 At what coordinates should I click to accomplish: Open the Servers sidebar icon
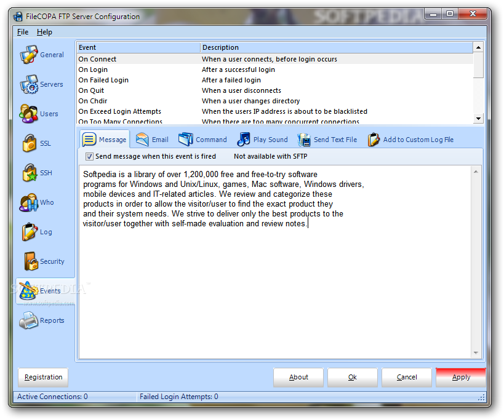tap(29, 84)
